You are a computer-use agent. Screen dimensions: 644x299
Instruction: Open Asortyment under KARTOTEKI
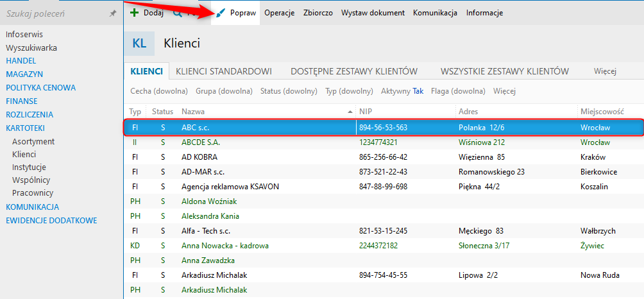(33, 141)
